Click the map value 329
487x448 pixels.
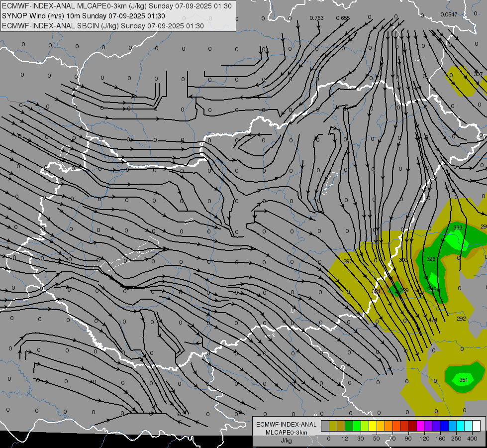tap(404, 290)
